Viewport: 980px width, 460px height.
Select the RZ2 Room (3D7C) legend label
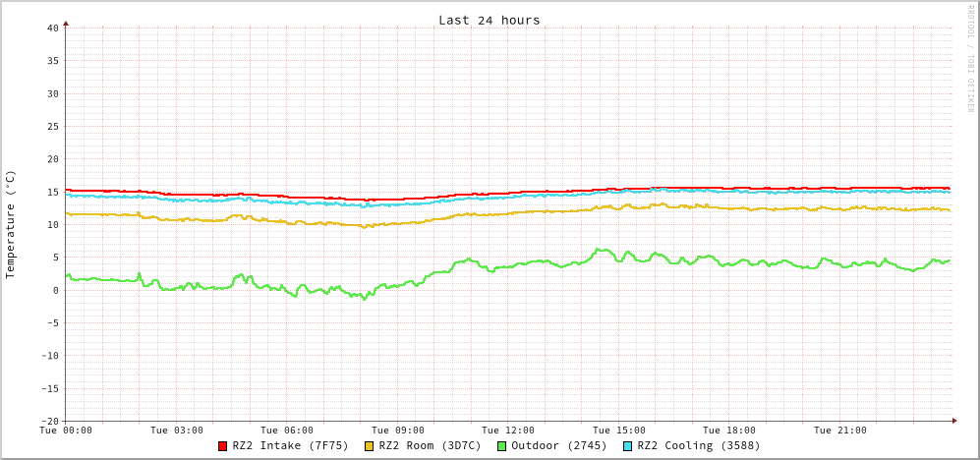(430, 446)
